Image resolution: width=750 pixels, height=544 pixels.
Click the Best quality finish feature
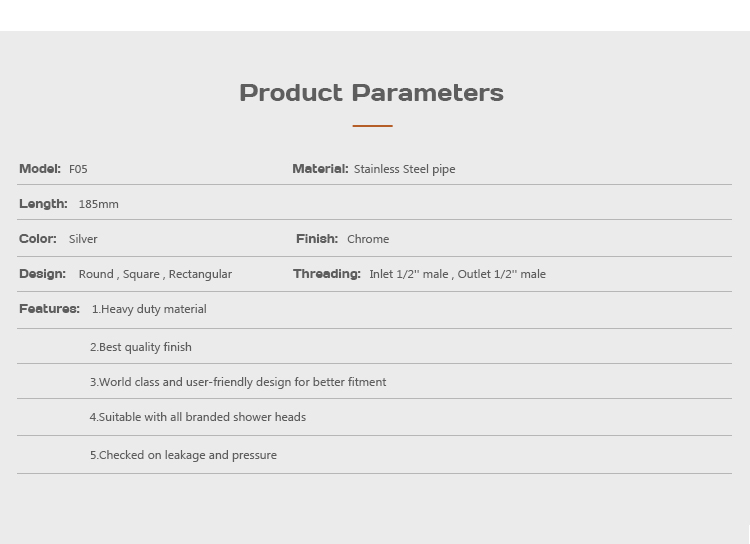140,347
